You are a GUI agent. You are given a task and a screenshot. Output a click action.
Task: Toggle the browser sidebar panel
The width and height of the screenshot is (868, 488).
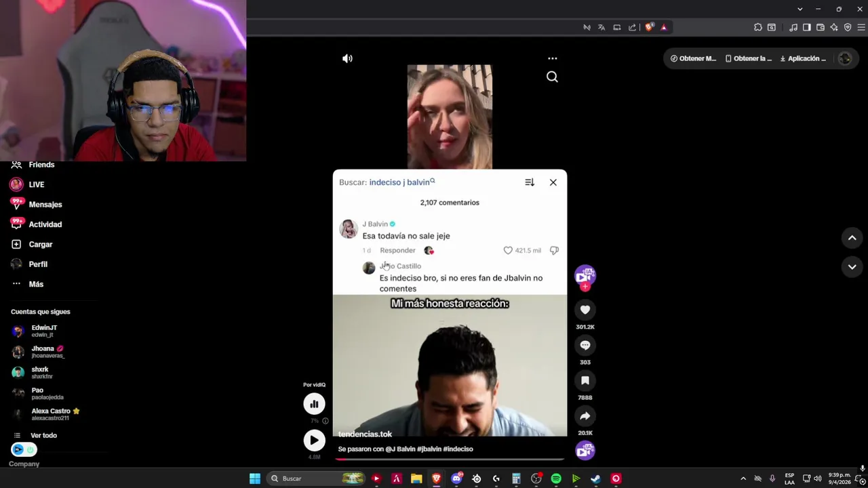[806, 27]
